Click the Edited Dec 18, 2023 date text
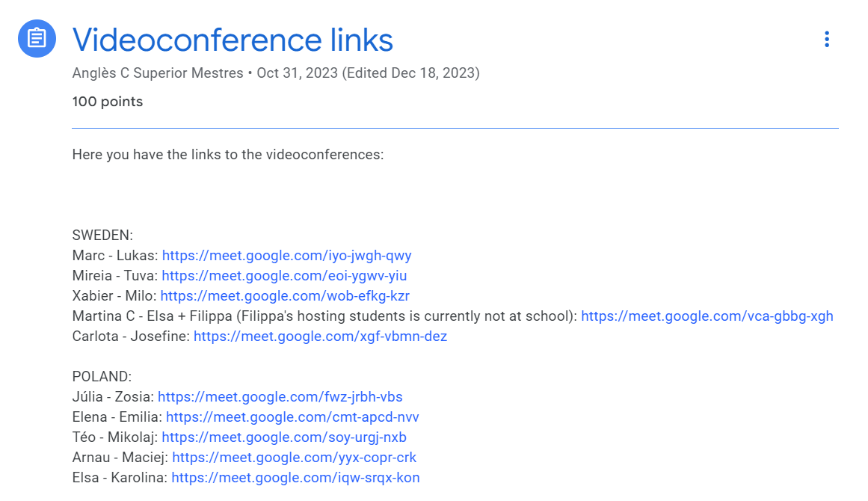 (x=410, y=73)
